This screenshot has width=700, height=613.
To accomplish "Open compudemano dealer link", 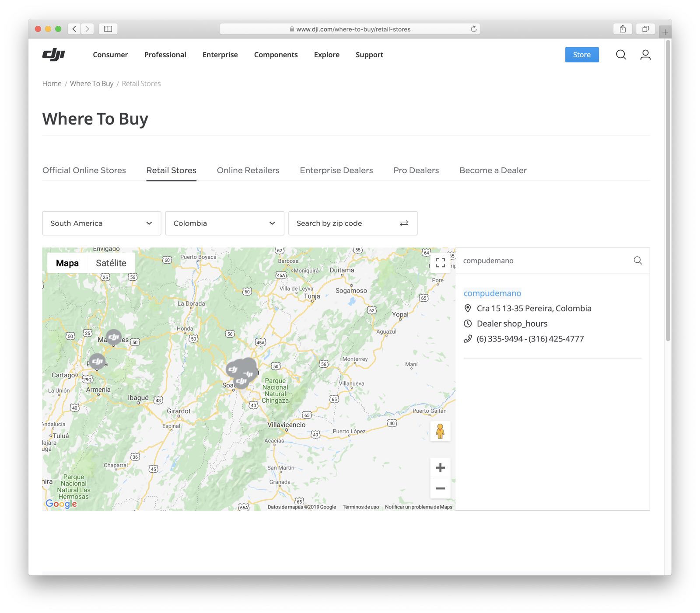I will click(492, 293).
